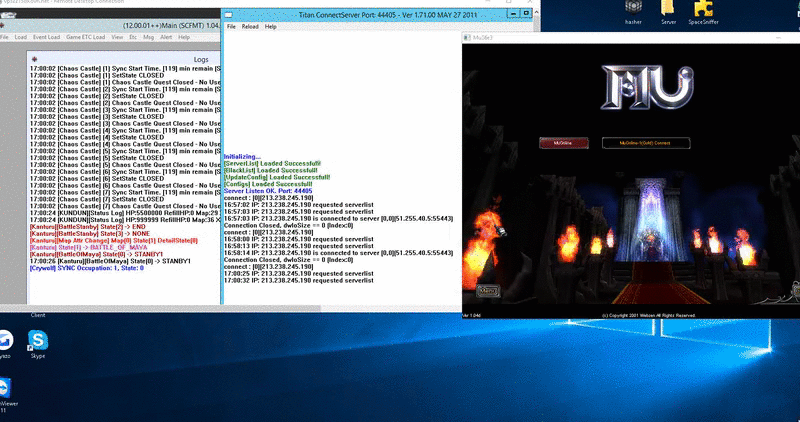Maximize the Titan ConnectServer window
Screen dimensions: 800x422
(x=526, y=14)
